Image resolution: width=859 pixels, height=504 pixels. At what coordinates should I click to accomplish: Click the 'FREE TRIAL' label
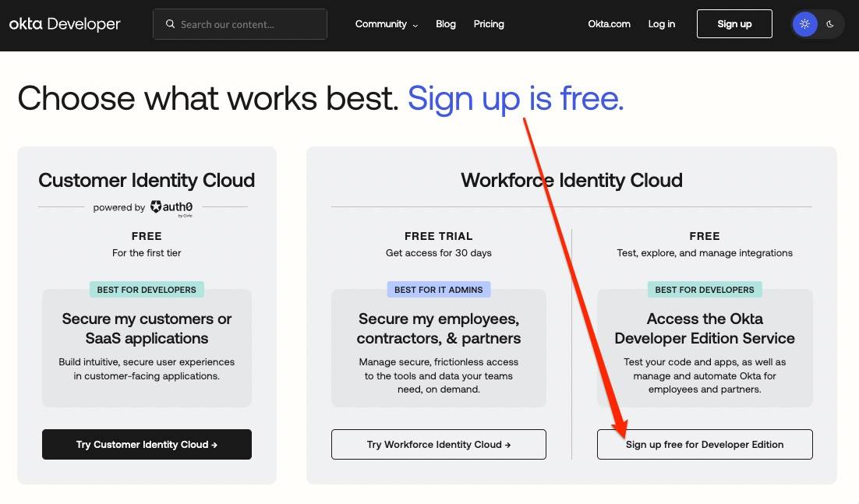439,236
